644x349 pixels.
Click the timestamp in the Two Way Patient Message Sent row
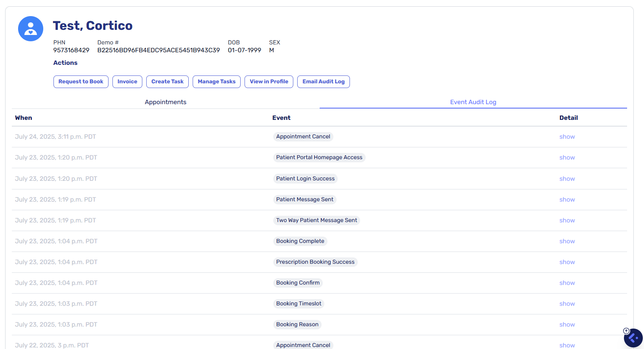[55, 220]
